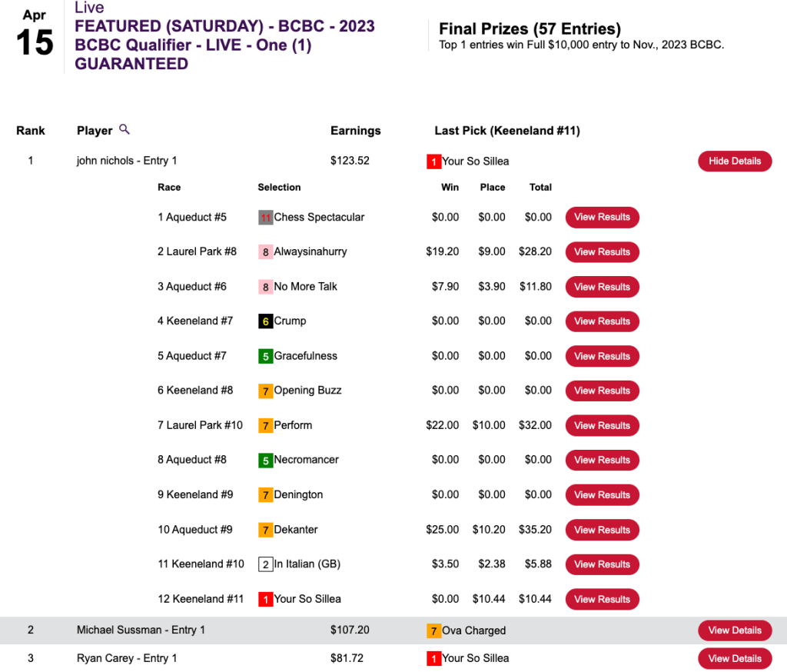This screenshot has height=672, width=787.
Task: View Results for Laurel Park #10 race
Action: (602, 425)
